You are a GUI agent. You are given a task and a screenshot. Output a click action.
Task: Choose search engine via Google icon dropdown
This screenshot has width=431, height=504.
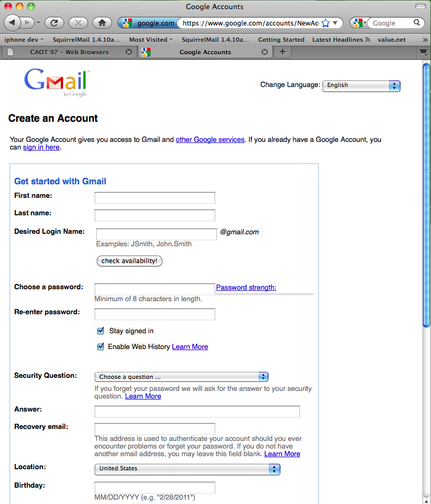tap(359, 23)
